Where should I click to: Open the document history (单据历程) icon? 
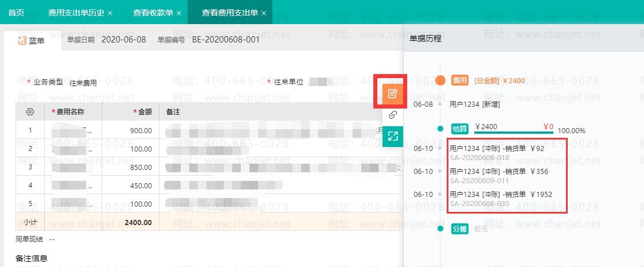click(392, 92)
